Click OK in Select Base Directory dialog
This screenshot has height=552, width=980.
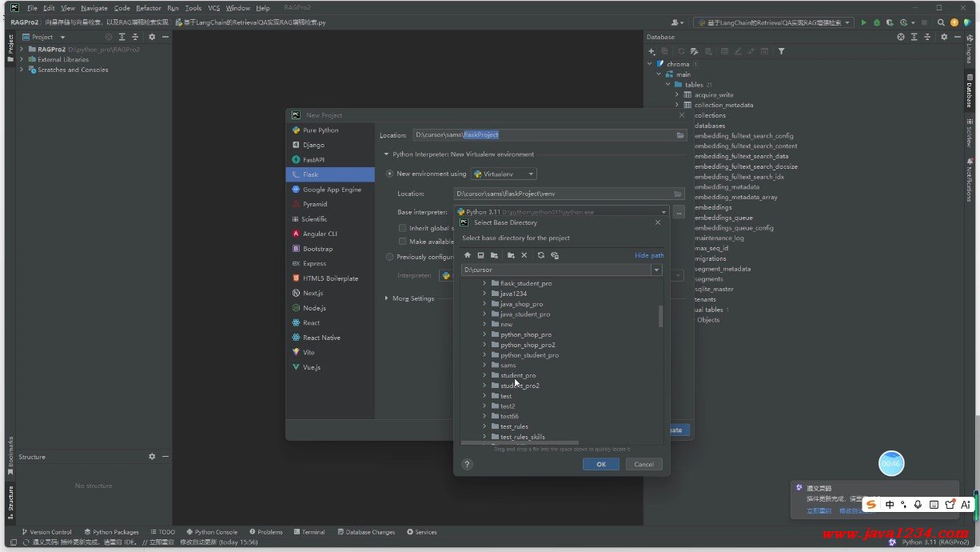pyautogui.click(x=600, y=464)
